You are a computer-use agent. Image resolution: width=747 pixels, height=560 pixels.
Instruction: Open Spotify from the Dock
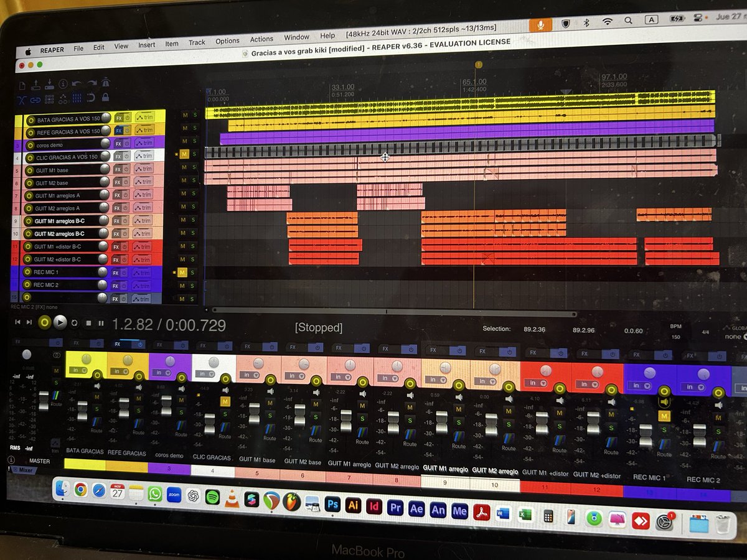(x=213, y=498)
